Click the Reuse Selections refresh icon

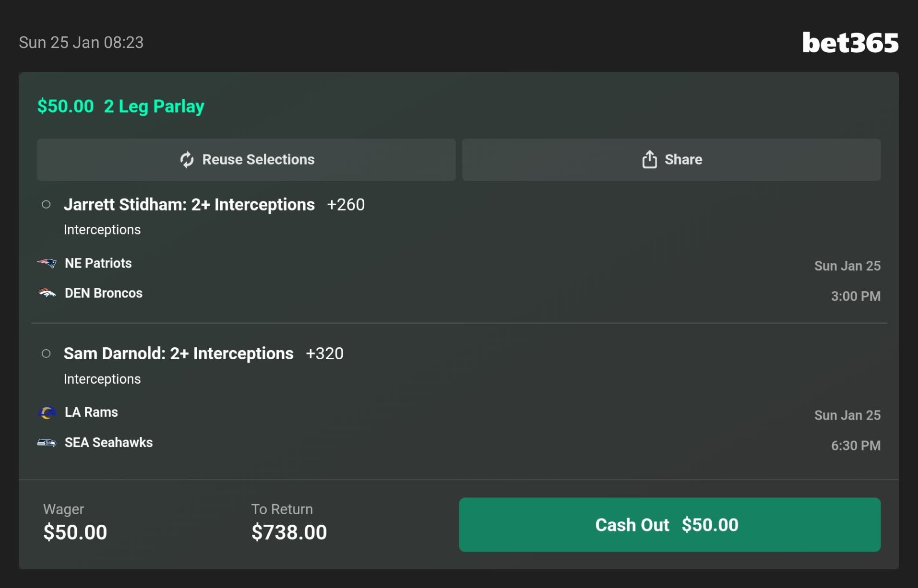coord(187,160)
